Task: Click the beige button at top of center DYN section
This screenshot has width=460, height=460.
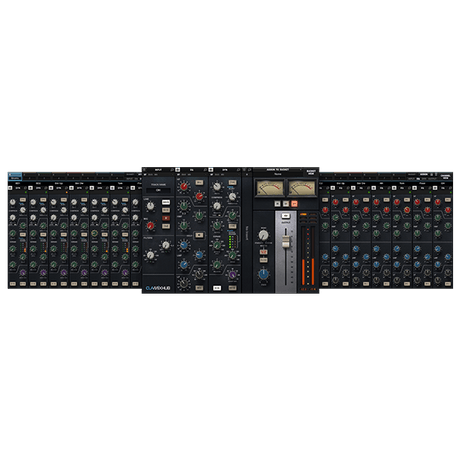Action: [x=232, y=182]
